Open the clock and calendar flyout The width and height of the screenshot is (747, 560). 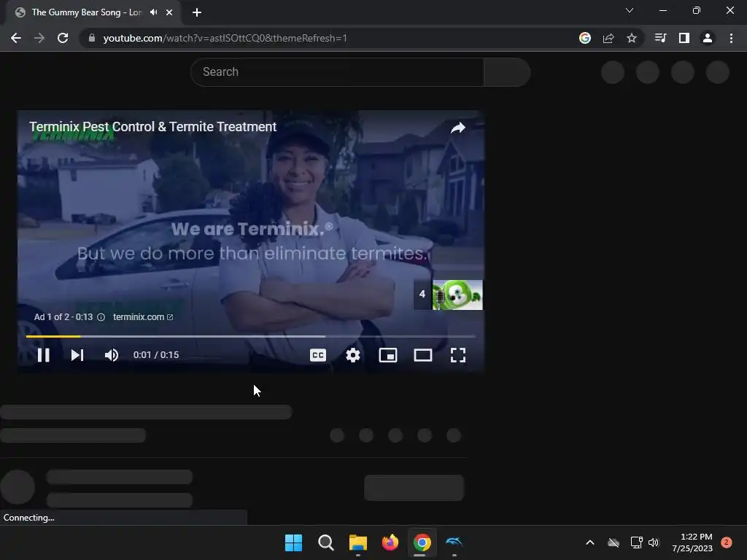tap(692, 542)
